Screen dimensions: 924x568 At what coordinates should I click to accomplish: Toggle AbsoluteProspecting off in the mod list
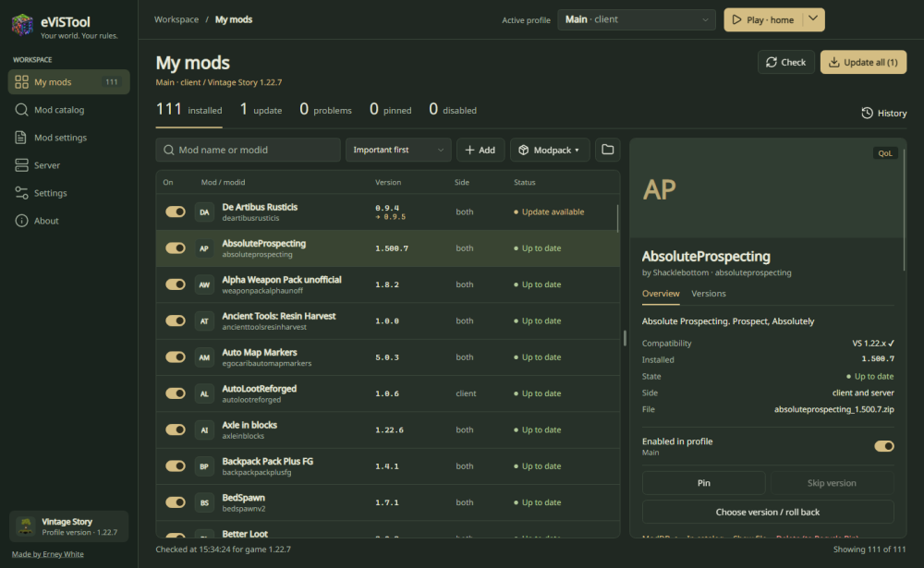175,248
